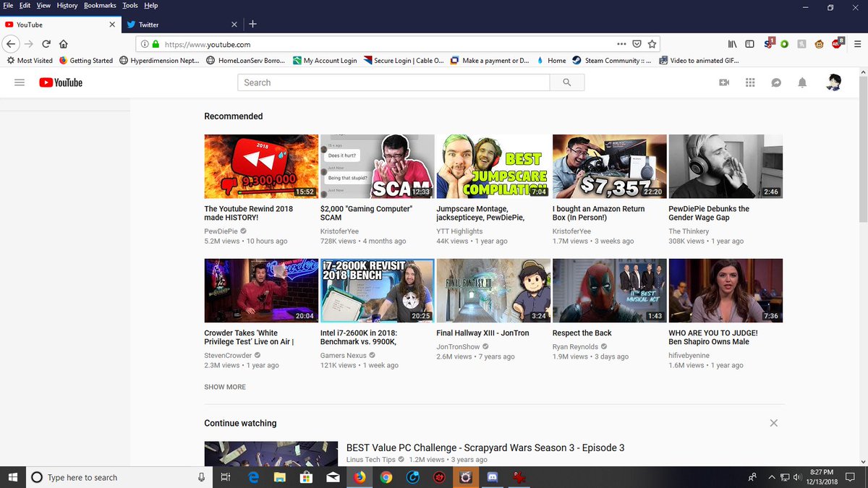Open page actions three-dot menu in address bar
This screenshot has height=488, width=868.
pos(621,43)
